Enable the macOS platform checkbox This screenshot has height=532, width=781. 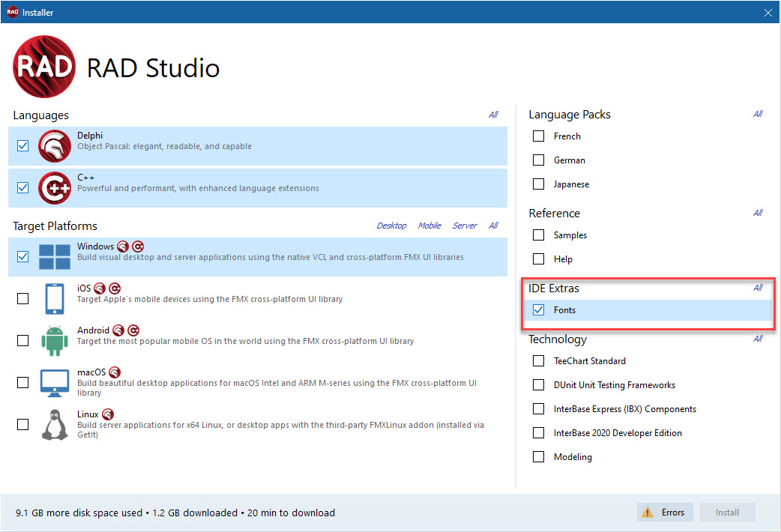point(23,383)
